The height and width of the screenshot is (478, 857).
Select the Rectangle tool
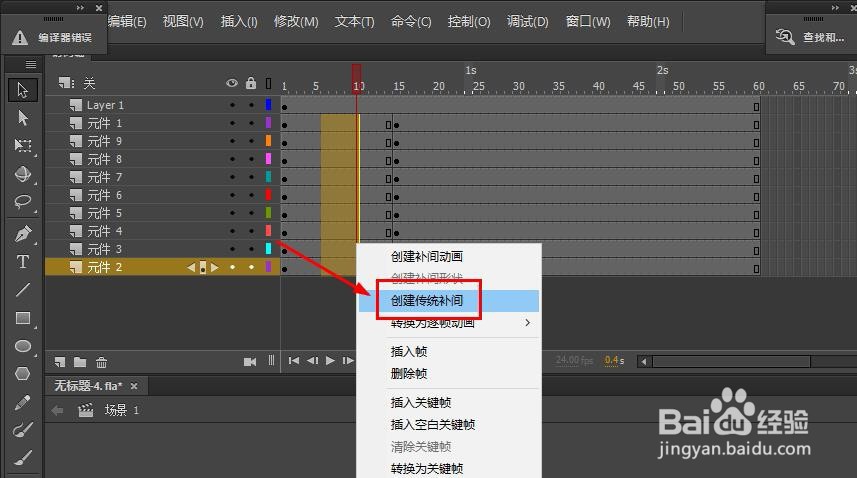coord(22,318)
